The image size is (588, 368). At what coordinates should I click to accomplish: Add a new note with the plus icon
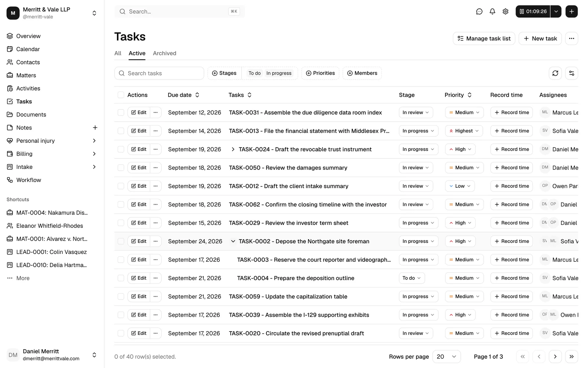click(95, 128)
